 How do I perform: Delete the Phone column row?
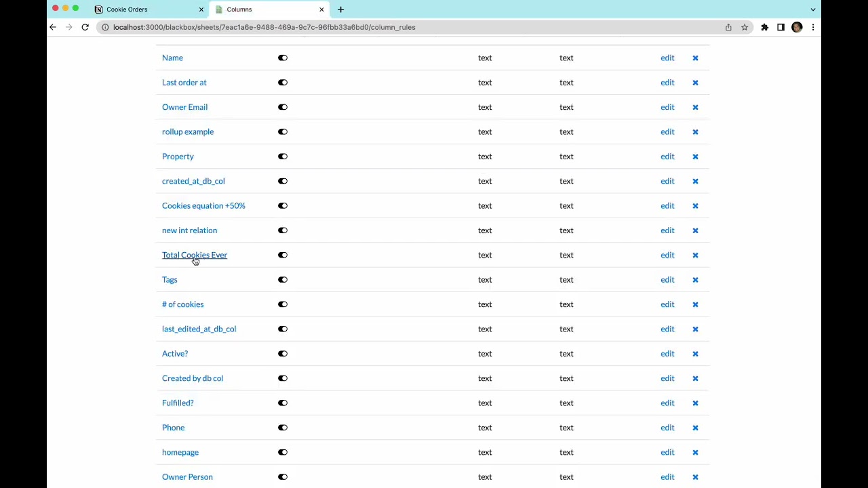695,428
